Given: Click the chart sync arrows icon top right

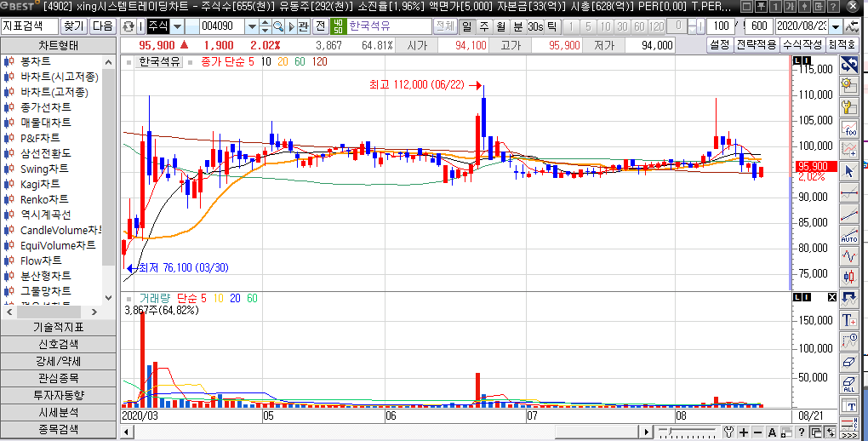Looking at the screenshot, I should [x=848, y=66].
